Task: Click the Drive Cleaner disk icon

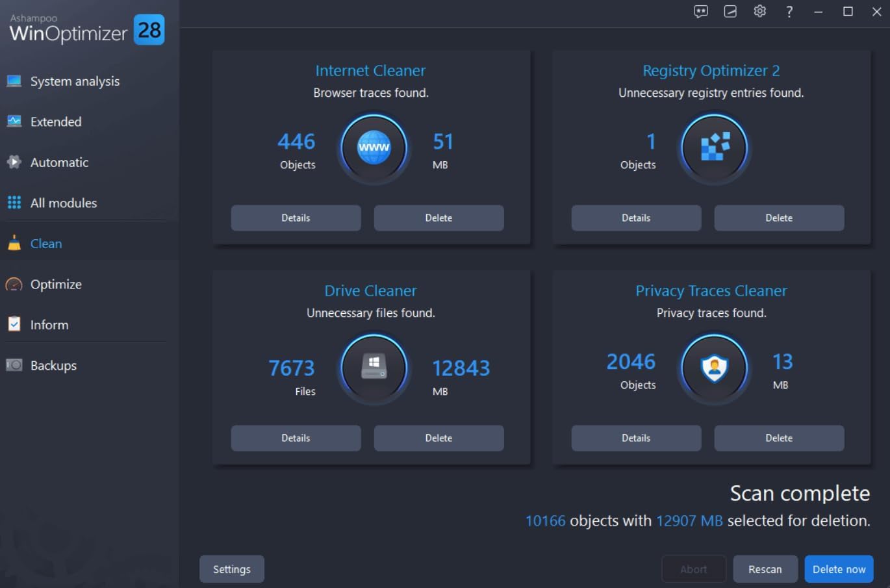Action: pyautogui.click(x=374, y=368)
